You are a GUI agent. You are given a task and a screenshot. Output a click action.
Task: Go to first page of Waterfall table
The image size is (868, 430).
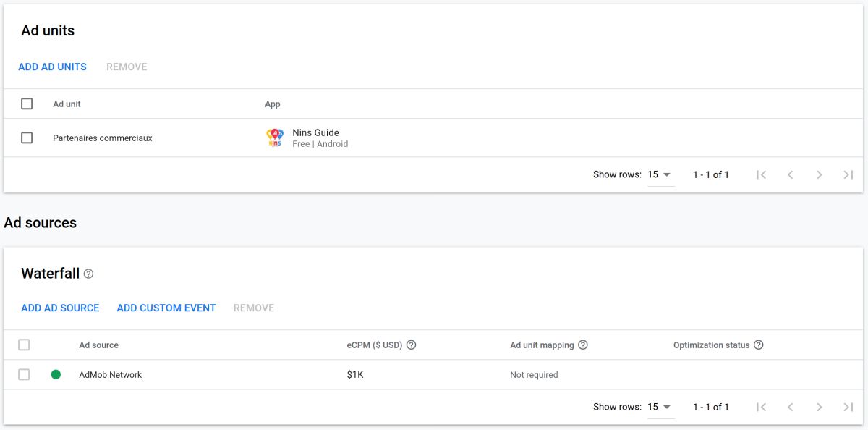[761, 407]
